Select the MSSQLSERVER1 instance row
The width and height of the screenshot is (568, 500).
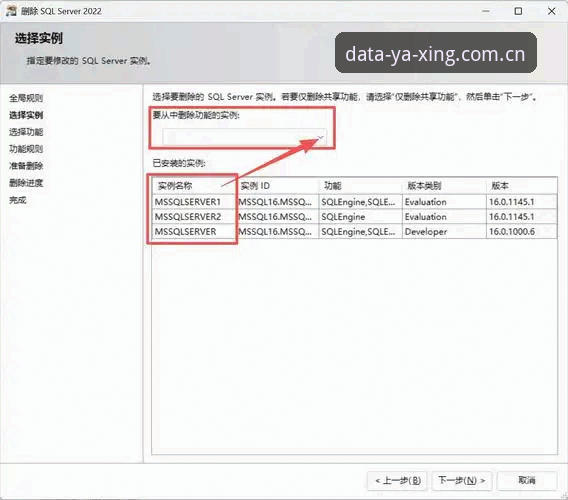tap(354, 202)
